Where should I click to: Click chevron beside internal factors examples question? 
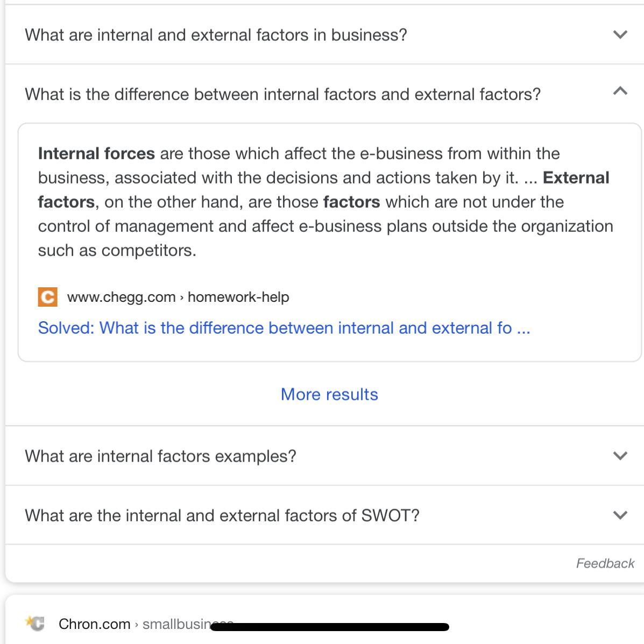coord(620,456)
